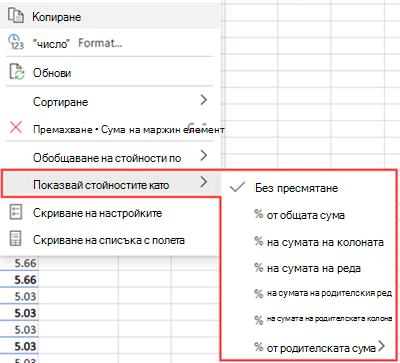The height and width of the screenshot is (363, 400).
Task: Choose % на сумата на родителската колона
Action: pyautogui.click(x=309, y=319)
